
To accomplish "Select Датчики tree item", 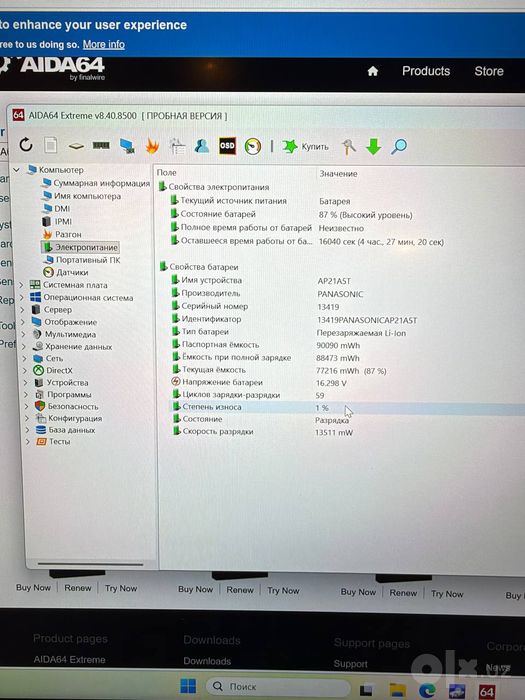I will pyautogui.click(x=72, y=272).
